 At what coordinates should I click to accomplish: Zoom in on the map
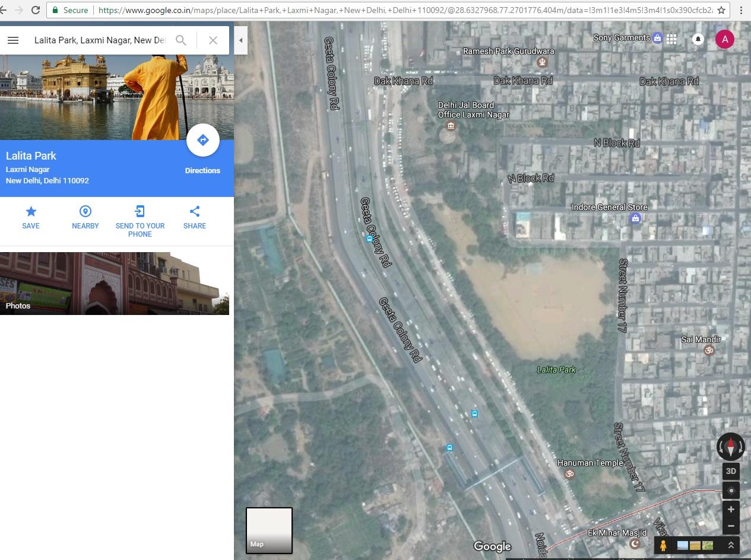click(x=731, y=510)
